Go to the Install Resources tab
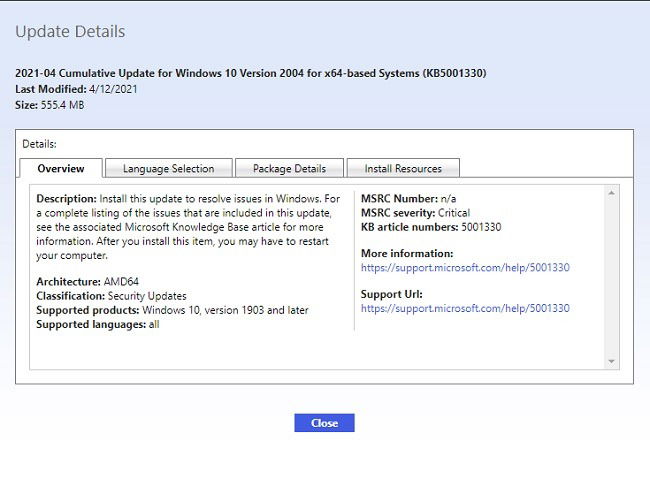 403,168
